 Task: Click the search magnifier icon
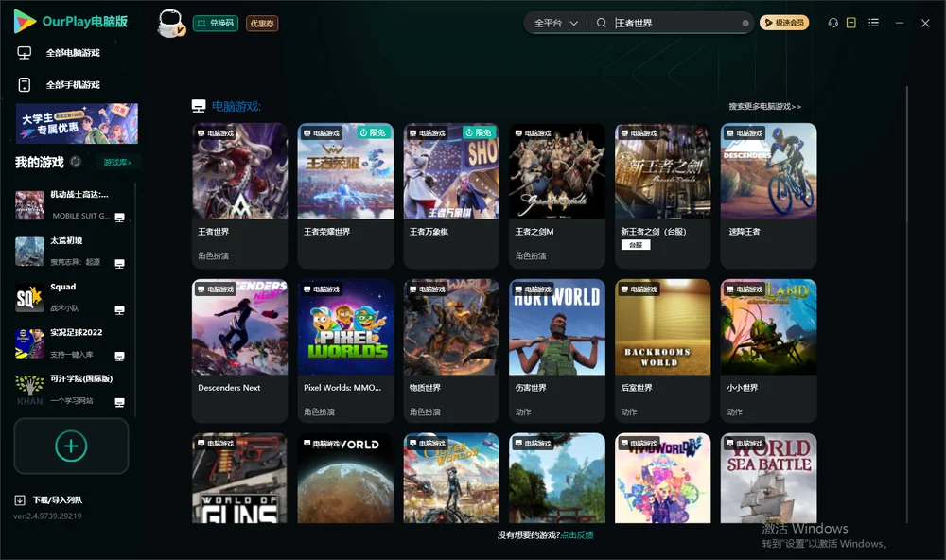601,23
